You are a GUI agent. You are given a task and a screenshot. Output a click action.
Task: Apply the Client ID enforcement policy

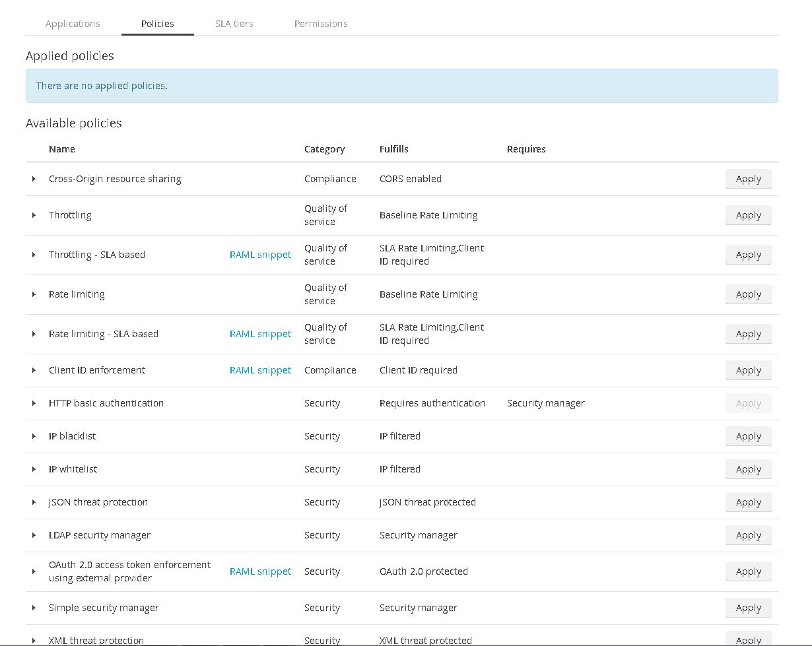pyautogui.click(x=748, y=370)
